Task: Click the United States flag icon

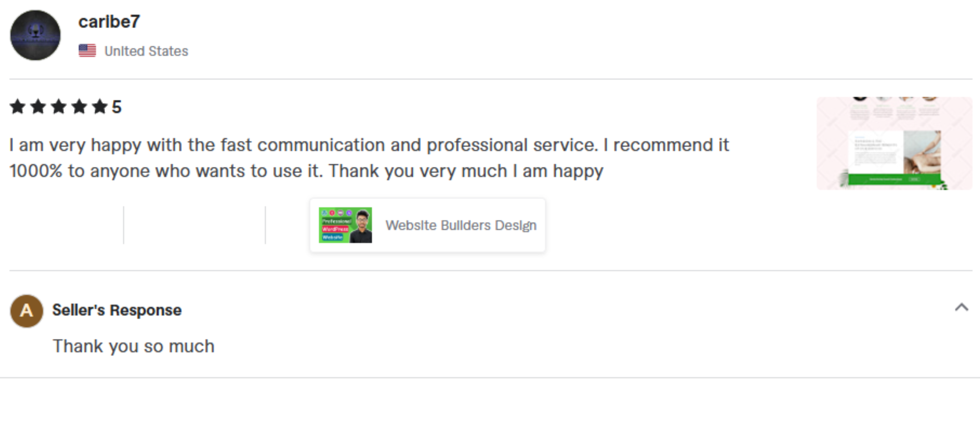Action: click(87, 51)
